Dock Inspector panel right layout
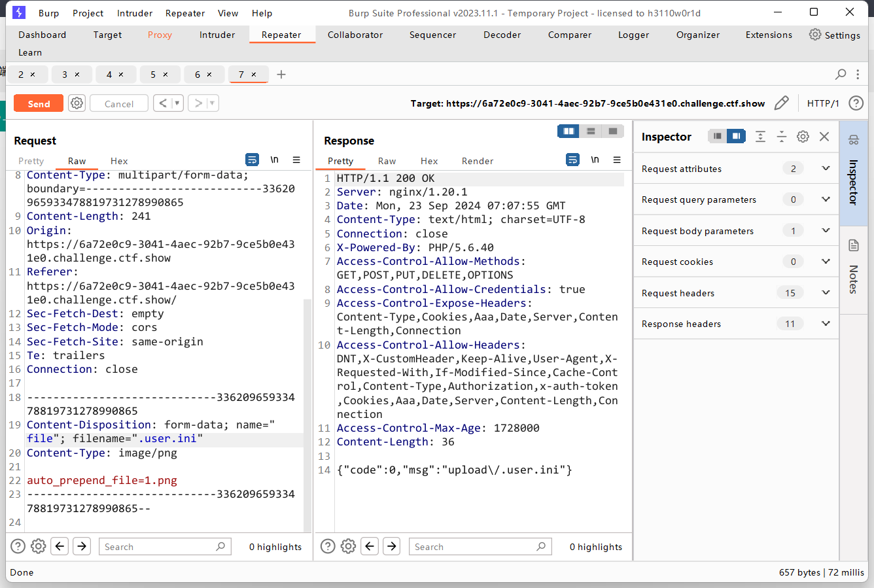Image resolution: width=874 pixels, height=588 pixels. pos(737,136)
